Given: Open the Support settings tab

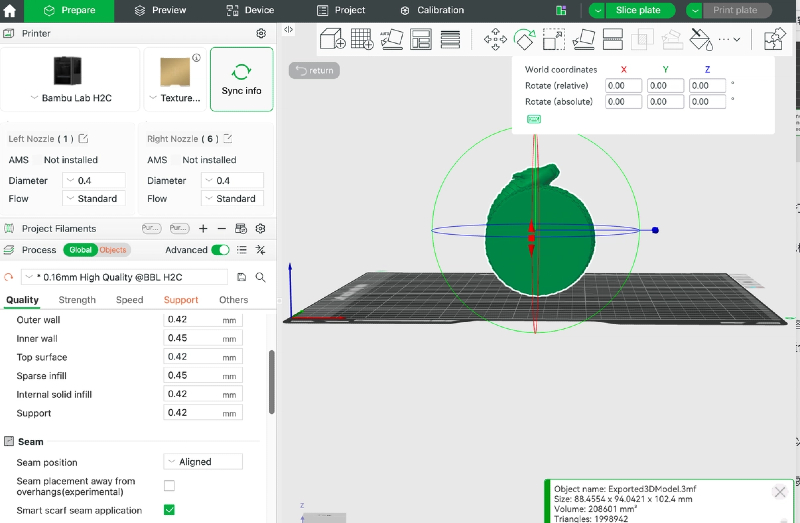Looking at the screenshot, I should click(181, 300).
